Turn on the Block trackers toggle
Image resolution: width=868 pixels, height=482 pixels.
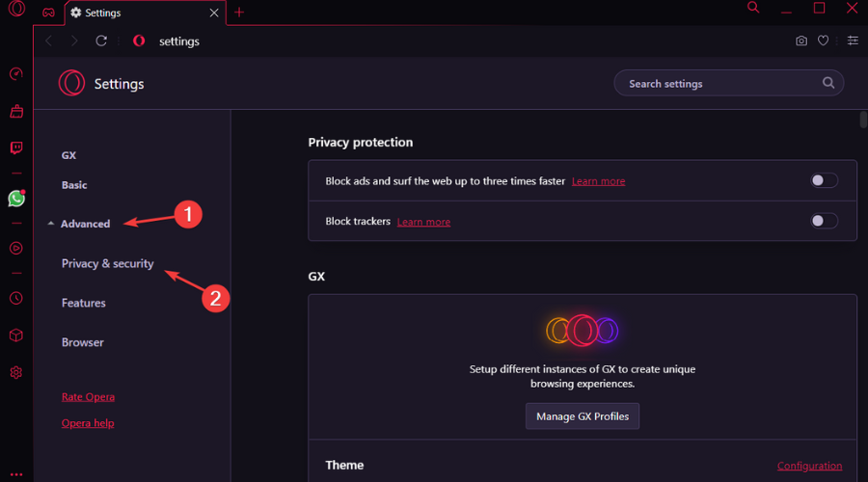[824, 221]
